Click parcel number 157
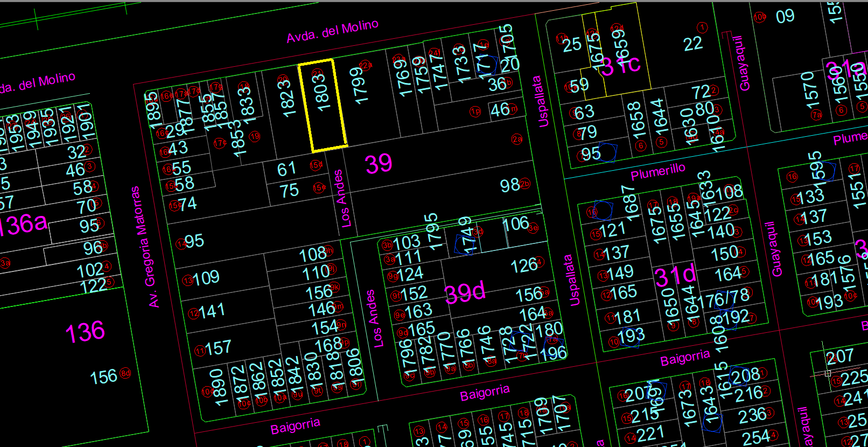 tap(218, 348)
